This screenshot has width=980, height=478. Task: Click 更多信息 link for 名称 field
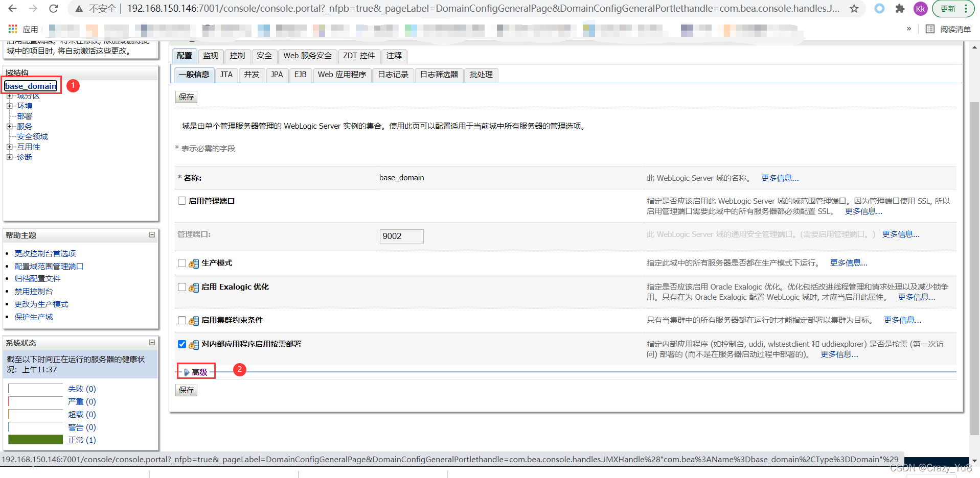click(780, 178)
